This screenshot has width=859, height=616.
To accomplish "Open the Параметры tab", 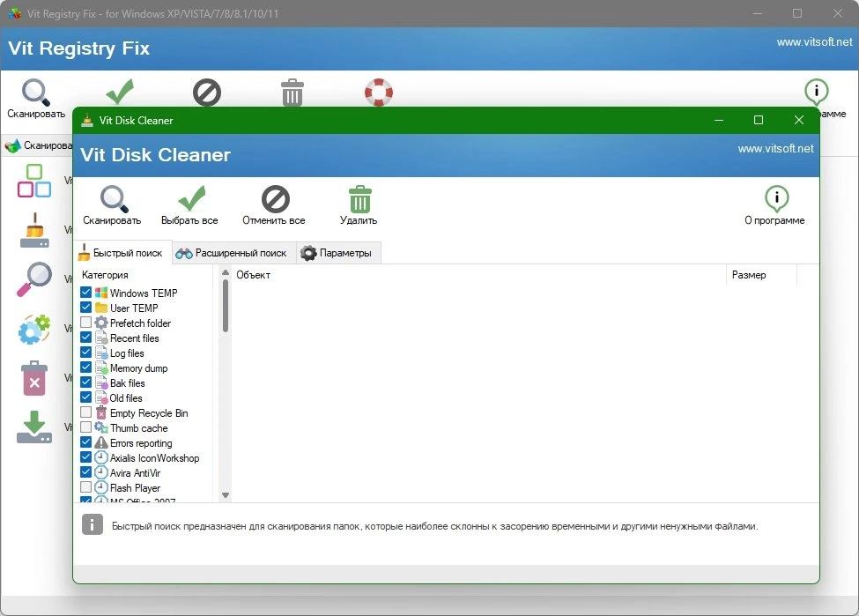I will click(x=338, y=253).
